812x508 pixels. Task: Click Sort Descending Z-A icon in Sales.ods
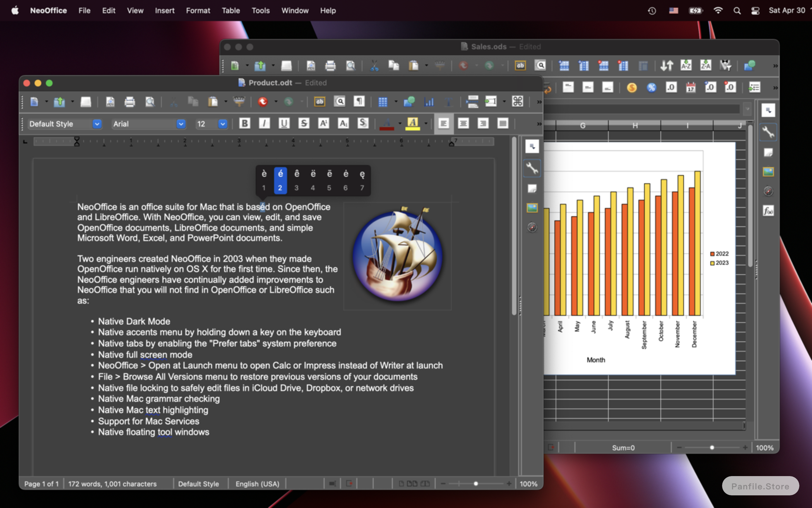tap(706, 65)
